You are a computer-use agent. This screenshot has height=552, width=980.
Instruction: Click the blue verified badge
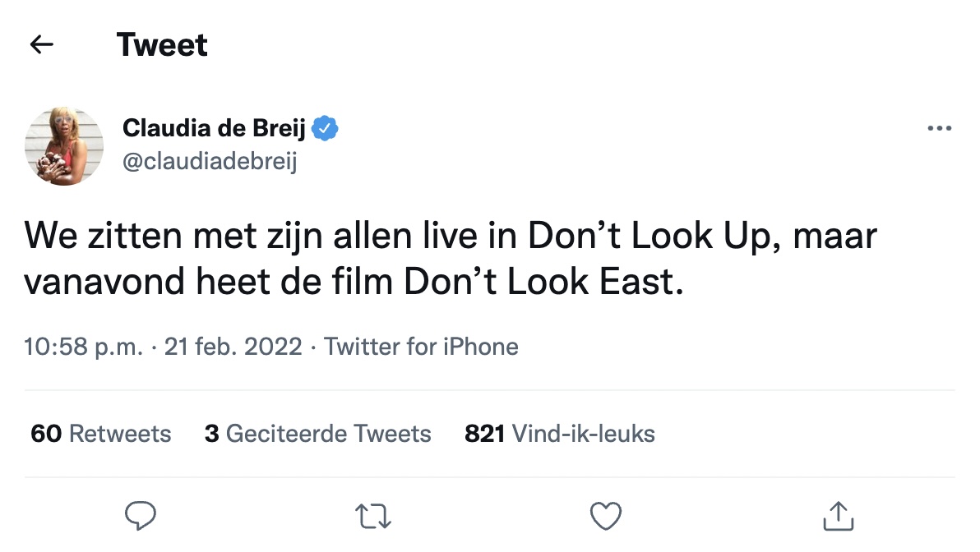click(x=327, y=128)
